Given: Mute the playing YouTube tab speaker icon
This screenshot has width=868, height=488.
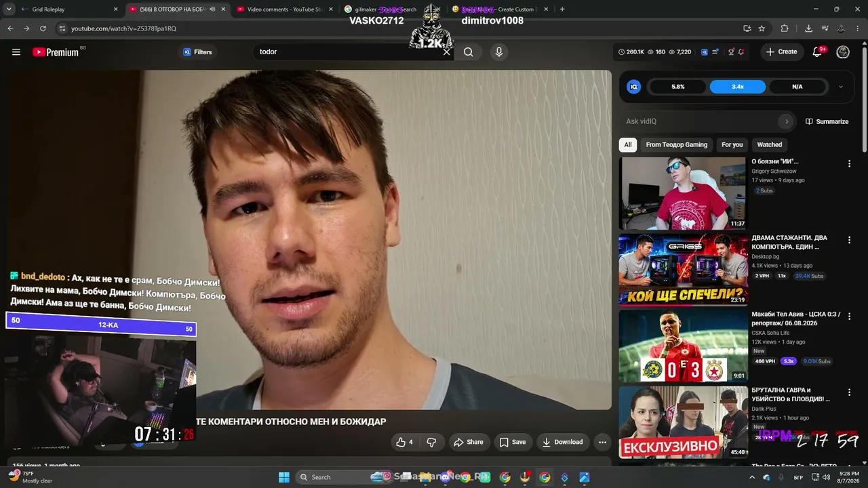Looking at the screenshot, I should coord(213,9).
